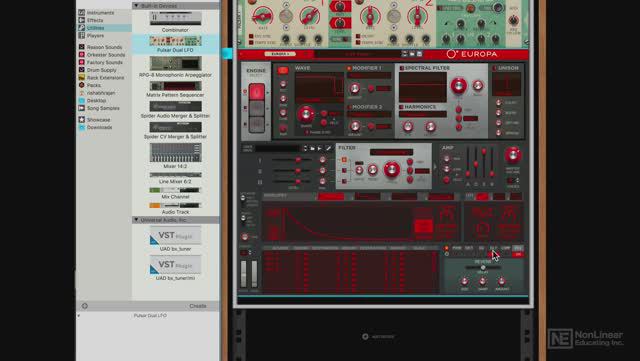This screenshot has height=361, width=640.
Task: Select the DIST effect tab
Action: click(469, 248)
